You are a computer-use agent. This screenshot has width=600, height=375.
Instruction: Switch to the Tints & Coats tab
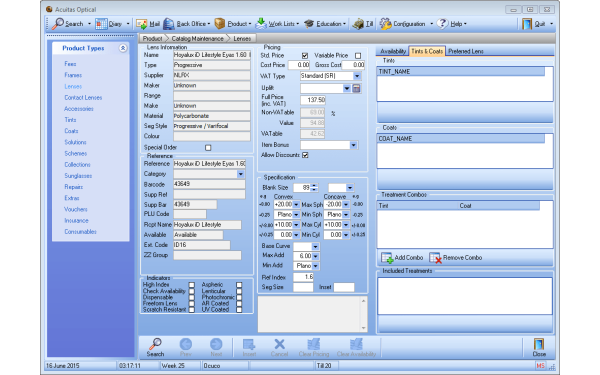click(x=427, y=51)
